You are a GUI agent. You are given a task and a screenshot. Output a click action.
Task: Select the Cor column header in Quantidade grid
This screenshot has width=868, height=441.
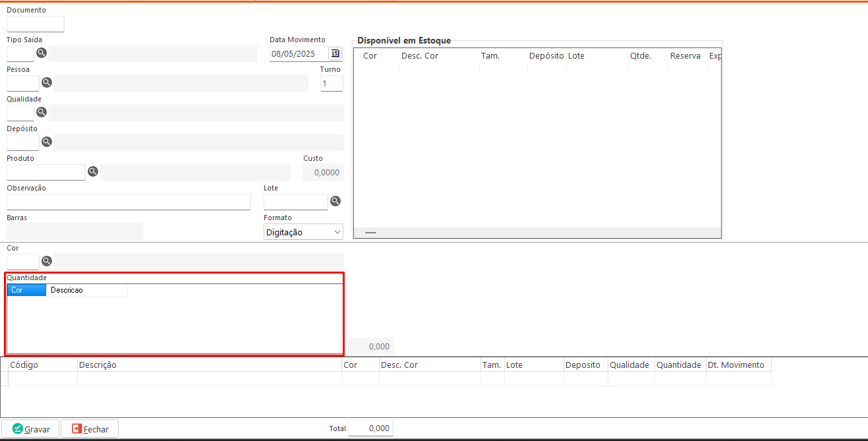(x=26, y=290)
